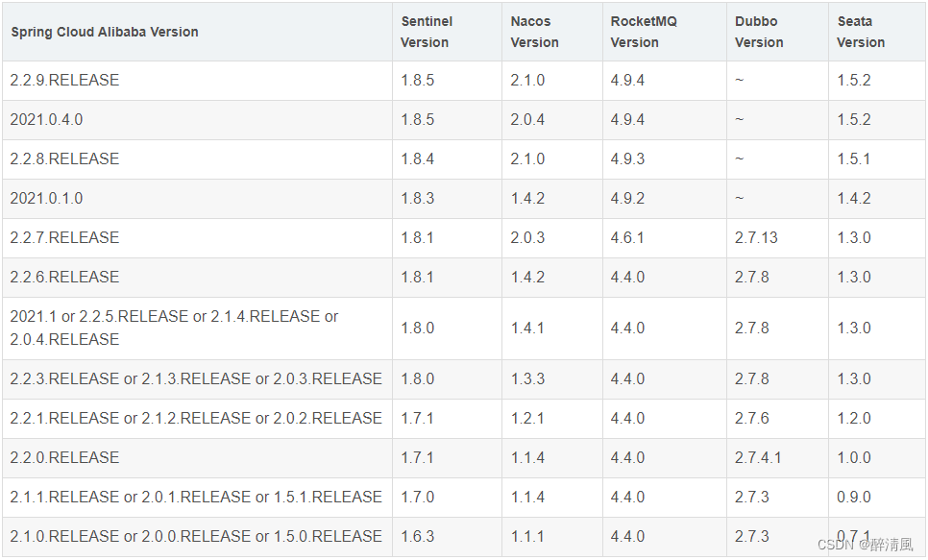Click Dubbo 2.7.3 in the 2.1.1.RELEASE row
928x560 pixels.
(751, 497)
